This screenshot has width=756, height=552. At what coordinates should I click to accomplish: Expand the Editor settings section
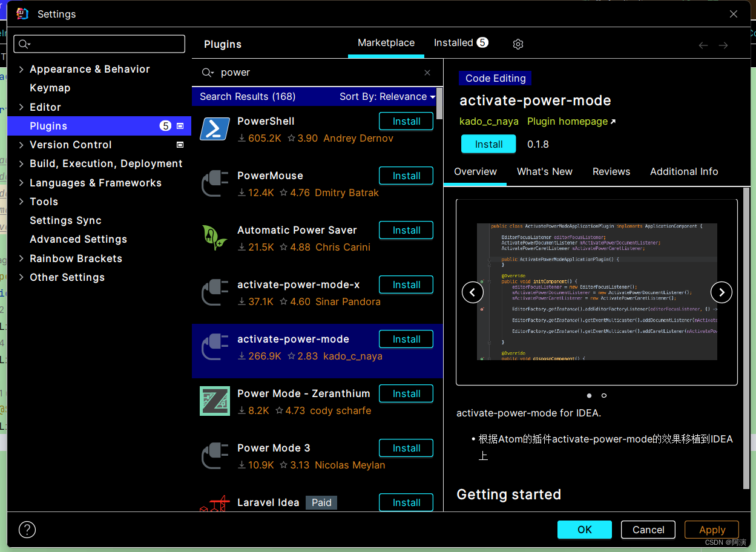pyautogui.click(x=21, y=107)
